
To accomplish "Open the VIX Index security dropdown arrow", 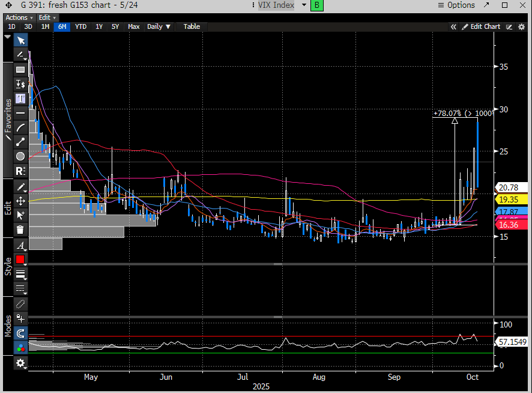I will click(x=304, y=5).
